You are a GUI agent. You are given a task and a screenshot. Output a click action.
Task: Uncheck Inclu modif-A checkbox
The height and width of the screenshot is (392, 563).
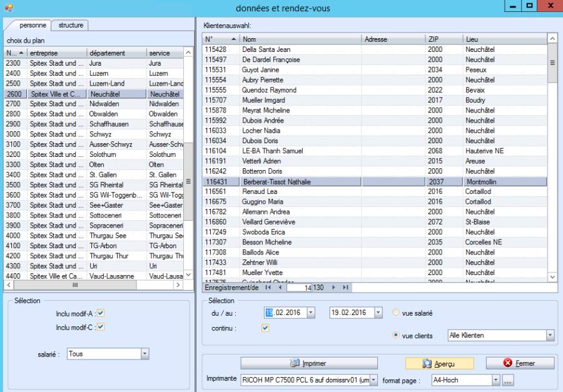(x=101, y=313)
